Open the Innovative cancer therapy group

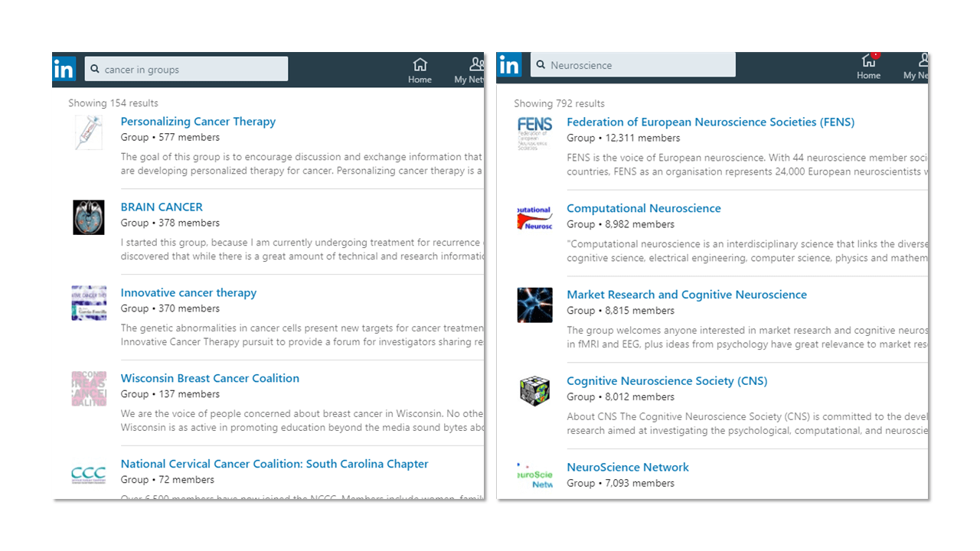[188, 292]
